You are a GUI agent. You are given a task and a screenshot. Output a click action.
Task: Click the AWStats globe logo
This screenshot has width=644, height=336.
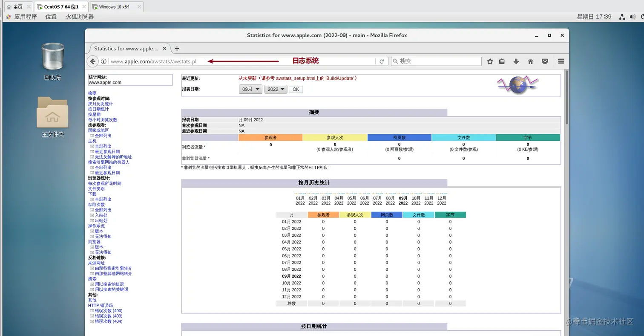click(517, 84)
